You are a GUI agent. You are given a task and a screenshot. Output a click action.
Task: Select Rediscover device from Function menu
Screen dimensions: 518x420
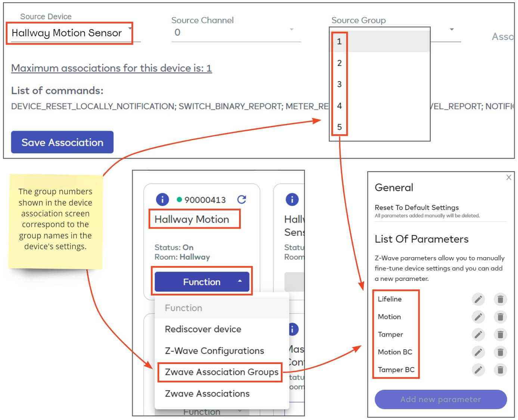coord(203,329)
